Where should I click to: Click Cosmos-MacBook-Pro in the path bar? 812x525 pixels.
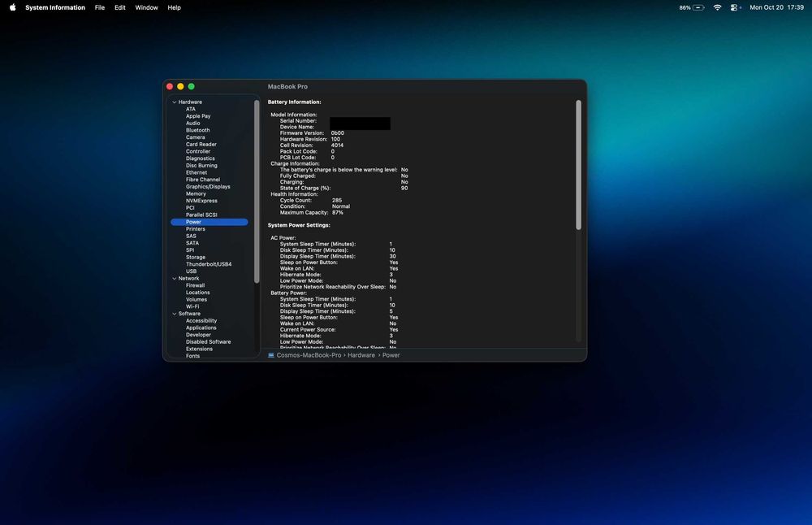(309, 355)
